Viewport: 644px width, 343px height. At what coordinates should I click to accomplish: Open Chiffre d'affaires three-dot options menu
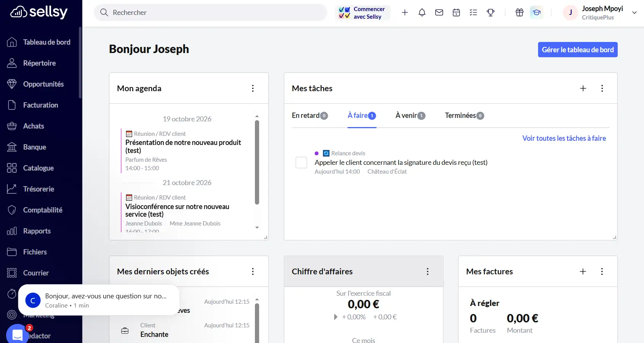428,272
